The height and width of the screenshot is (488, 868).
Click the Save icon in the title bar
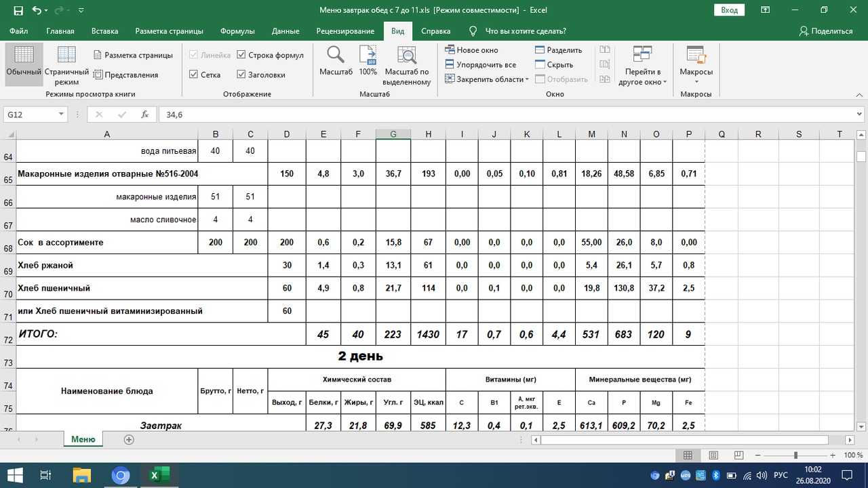click(x=17, y=10)
